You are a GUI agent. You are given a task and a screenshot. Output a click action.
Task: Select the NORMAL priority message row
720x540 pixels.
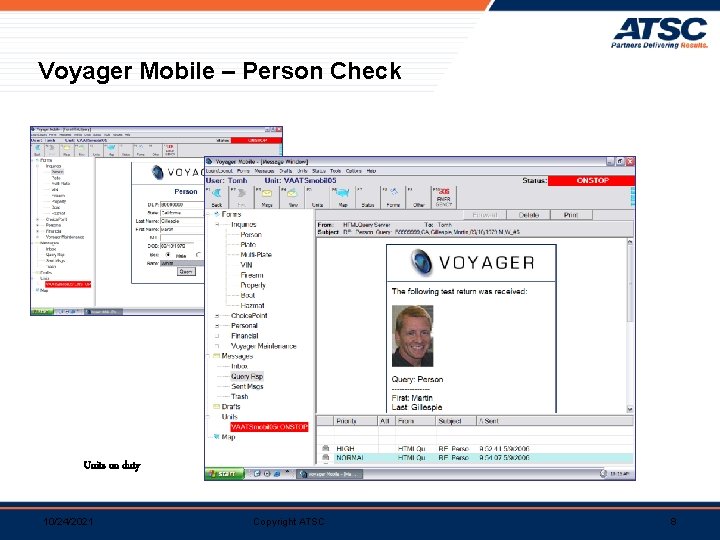coord(475,458)
